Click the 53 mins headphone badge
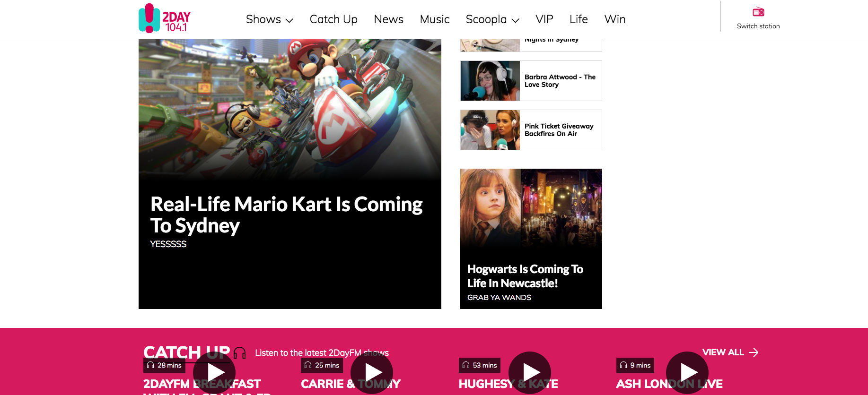This screenshot has height=395, width=868. pyautogui.click(x=480, y=365)
